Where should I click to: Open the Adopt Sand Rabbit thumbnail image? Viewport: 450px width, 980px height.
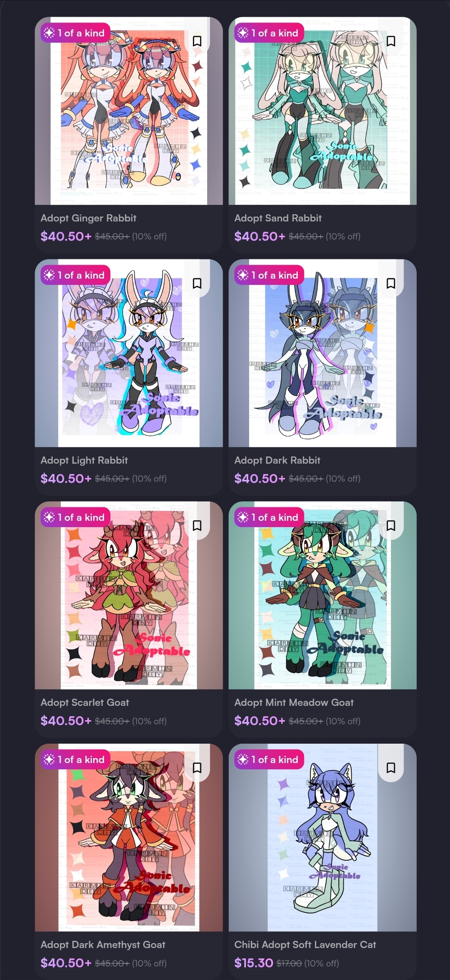(323, 111)
